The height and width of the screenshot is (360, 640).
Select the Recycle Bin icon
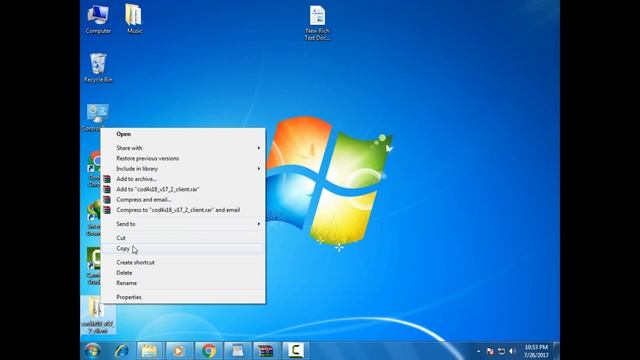pos(98,68)
